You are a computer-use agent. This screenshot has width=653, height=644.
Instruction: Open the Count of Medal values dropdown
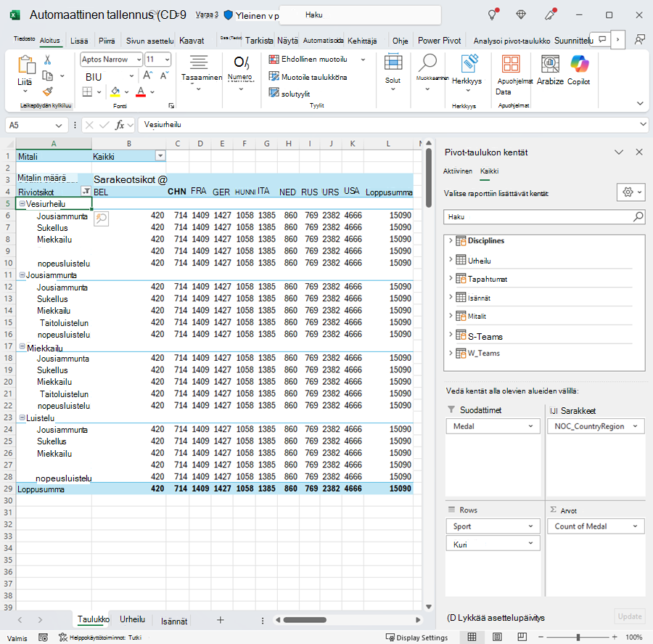[635, 526]
